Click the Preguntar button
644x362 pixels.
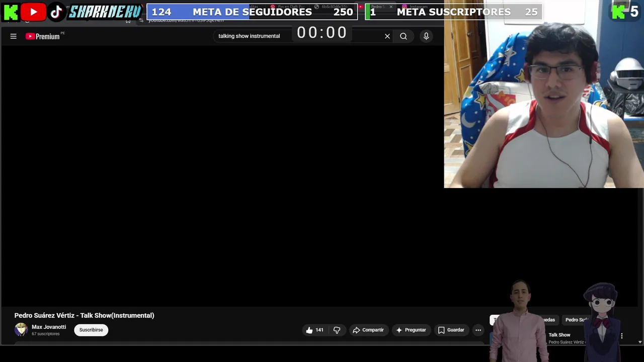[411, 330]
